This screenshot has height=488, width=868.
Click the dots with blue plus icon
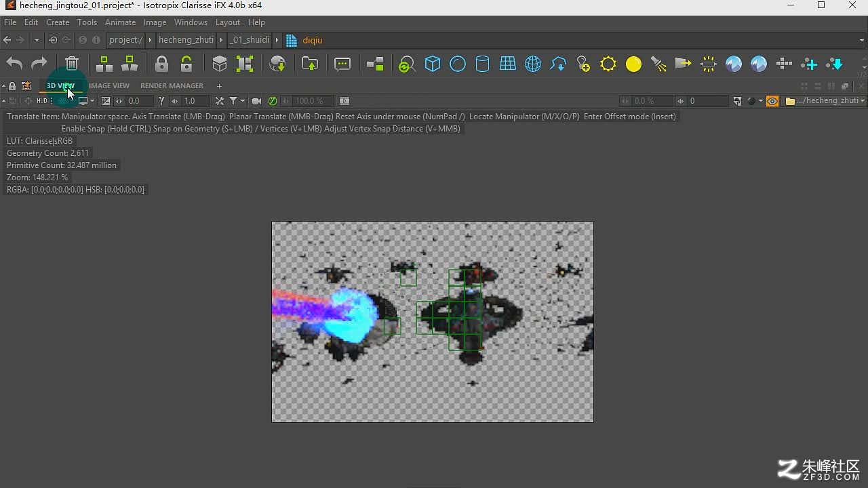pos(809,64)
